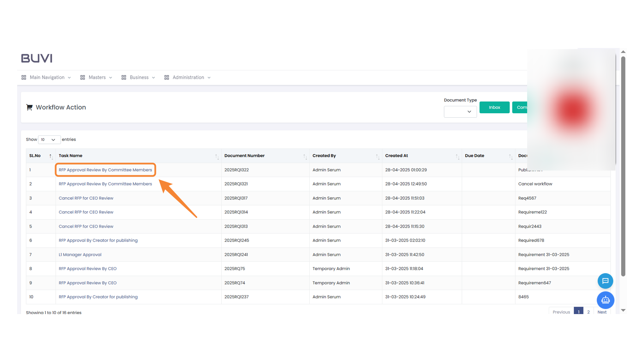This screenshot has height=362, width=644.
Task: Sort by Created By column arrows
Action: 377,157
